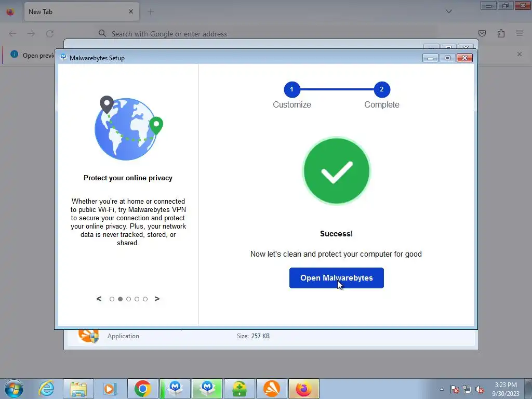Open taskbar clock showing 3:23 PM
Screen dimensions: 532x399
coord(506,389)
